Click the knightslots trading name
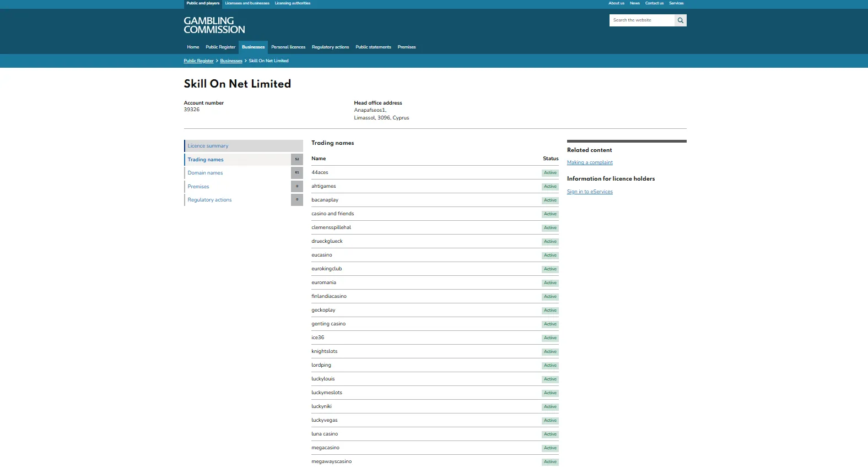The image size is (868, 468). point(324,351)
